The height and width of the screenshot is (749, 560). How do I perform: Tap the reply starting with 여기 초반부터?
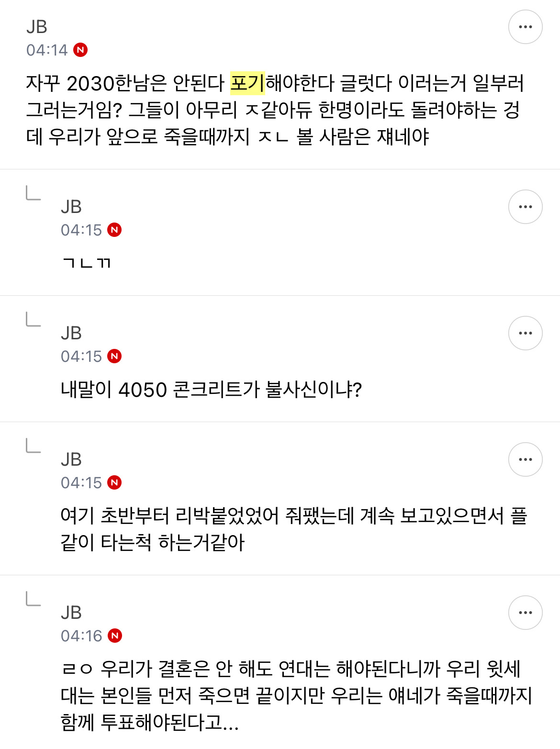(294, 529)
